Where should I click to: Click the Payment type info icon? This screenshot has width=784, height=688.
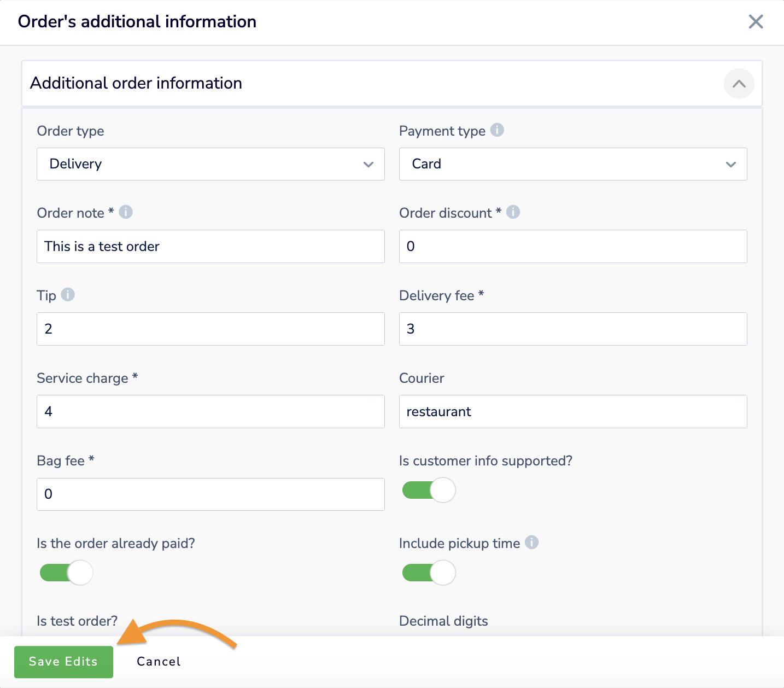[497, 130]
